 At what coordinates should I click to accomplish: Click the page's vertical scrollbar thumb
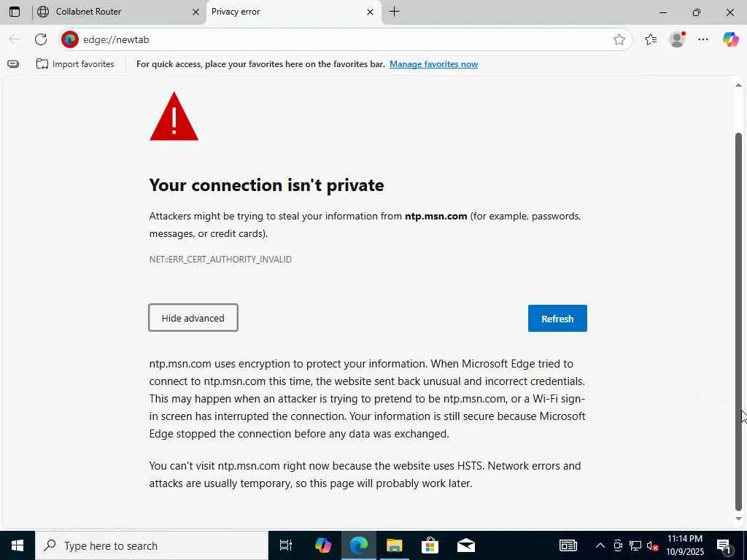pyautogui.click(x=738, y=321)
